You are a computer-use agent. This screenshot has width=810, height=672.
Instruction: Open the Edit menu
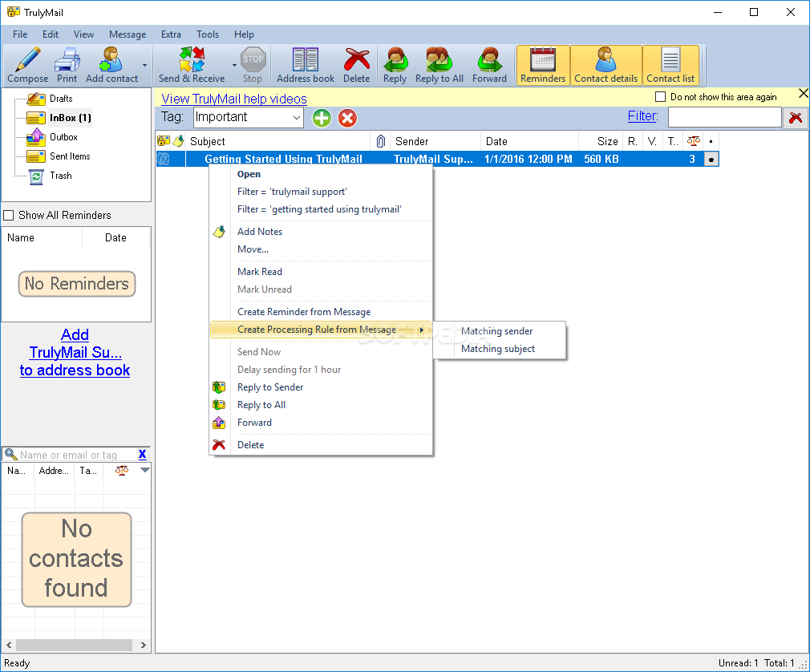[x=50, y=34]
